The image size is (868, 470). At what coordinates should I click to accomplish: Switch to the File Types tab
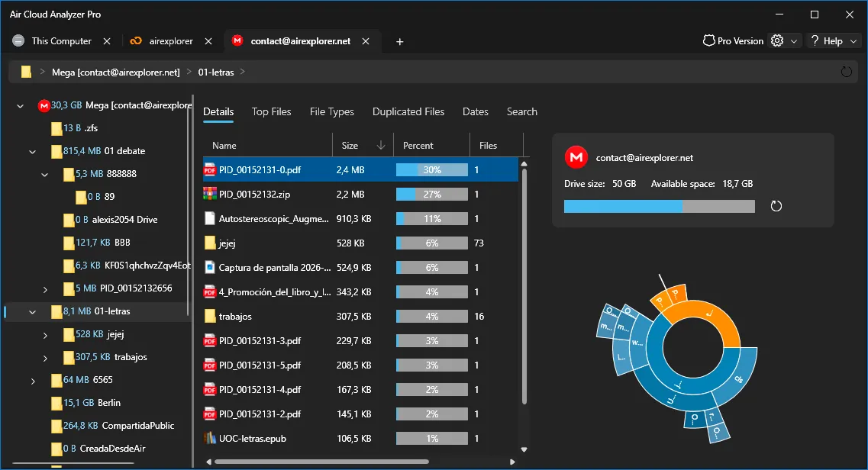point(331,111)
